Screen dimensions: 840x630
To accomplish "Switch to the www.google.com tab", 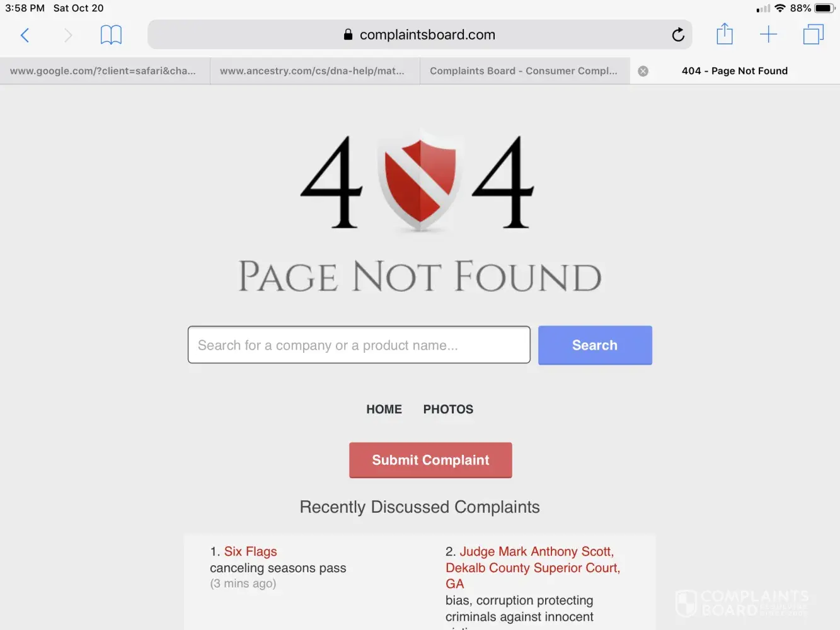I will pos(105,71).
